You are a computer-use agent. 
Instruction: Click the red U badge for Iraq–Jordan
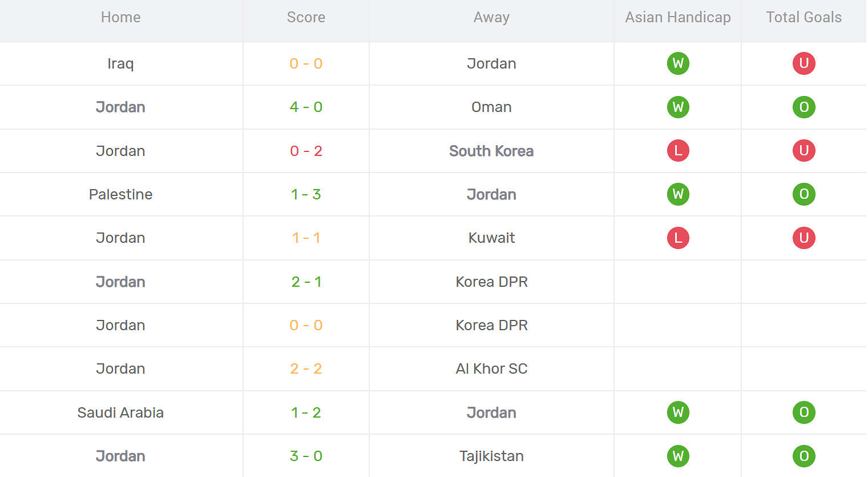pyautogui.click(x=804, y=63)
